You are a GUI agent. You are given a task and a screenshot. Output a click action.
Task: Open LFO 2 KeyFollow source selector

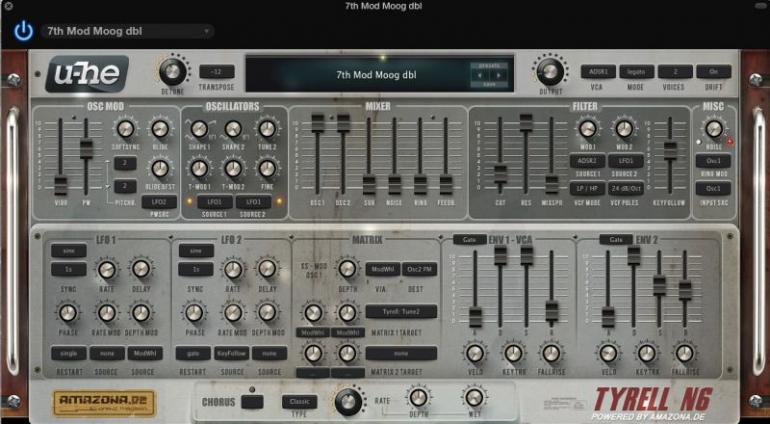coord(231,353)
